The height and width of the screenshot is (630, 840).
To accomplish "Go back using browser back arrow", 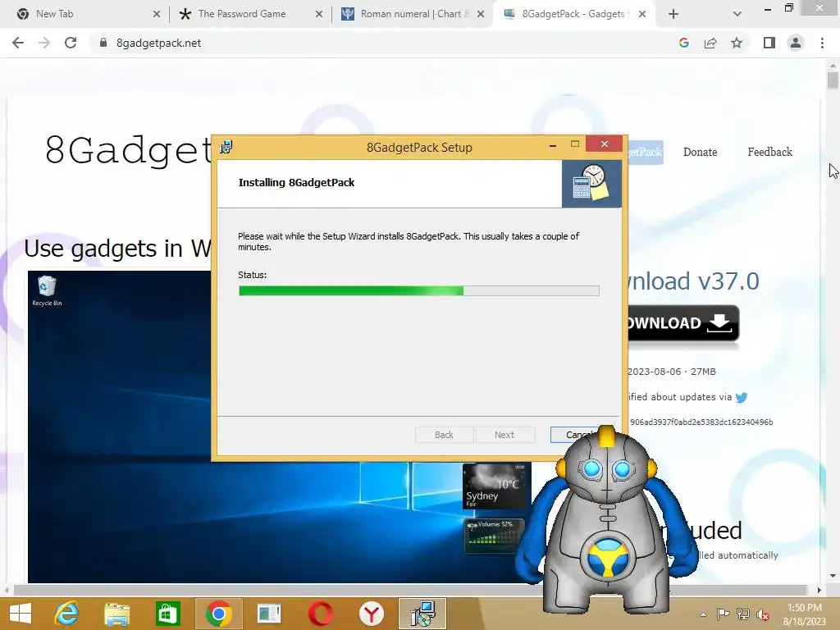I will (x=18, y=43).
